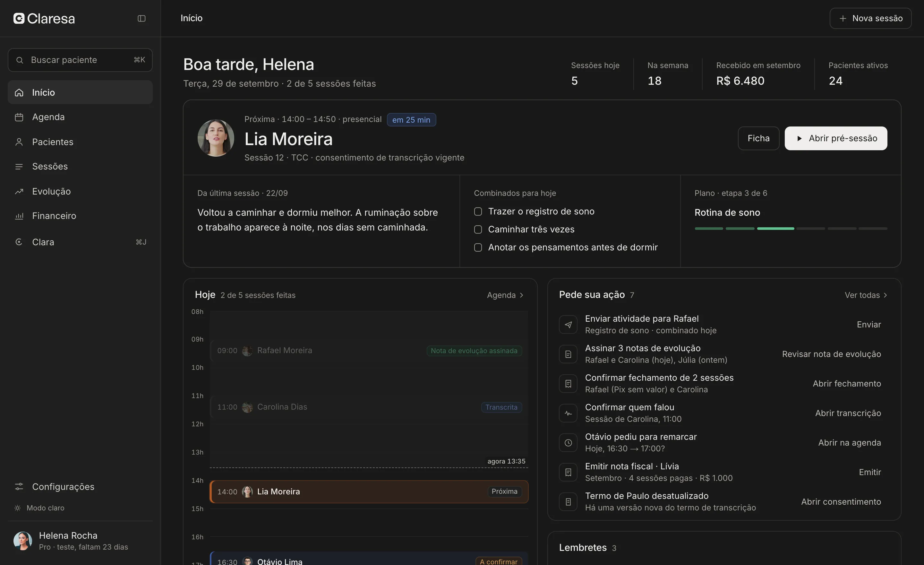Click the sun icon for Modo claro
Screen dimensions: 924x565
(18, 508)
